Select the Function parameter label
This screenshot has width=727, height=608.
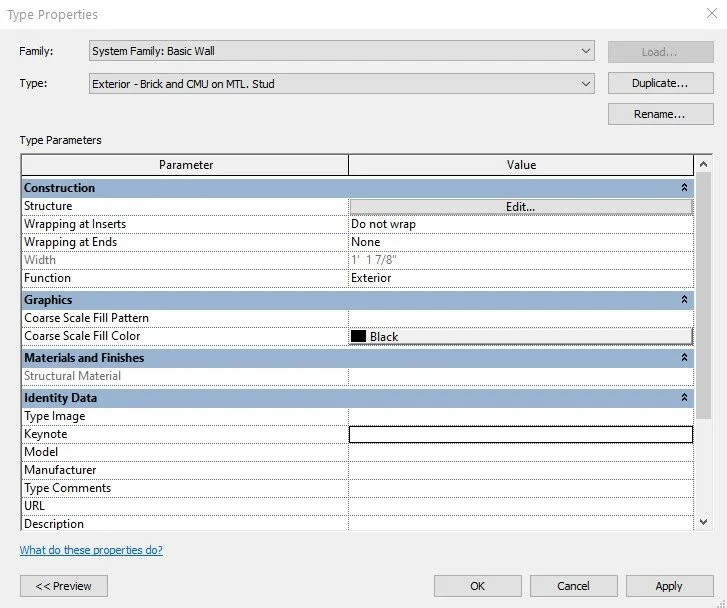(x=47, y=278)
